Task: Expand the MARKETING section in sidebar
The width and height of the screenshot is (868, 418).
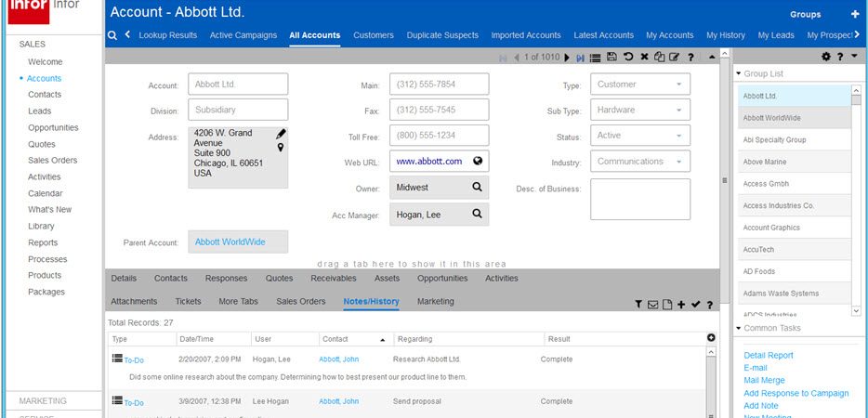Action: 43,401
